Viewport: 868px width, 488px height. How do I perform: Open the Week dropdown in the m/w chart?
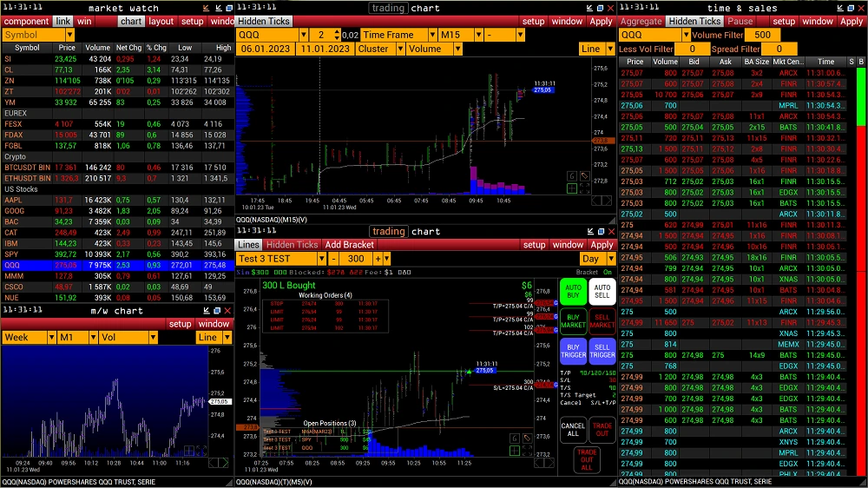click(25, 337)
